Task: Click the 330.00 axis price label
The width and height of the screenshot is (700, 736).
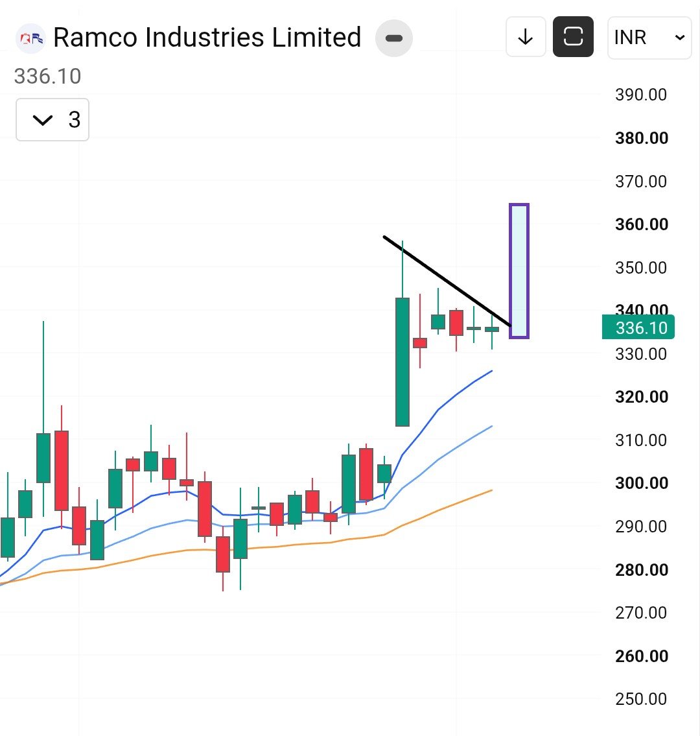Action: (641, 354)
